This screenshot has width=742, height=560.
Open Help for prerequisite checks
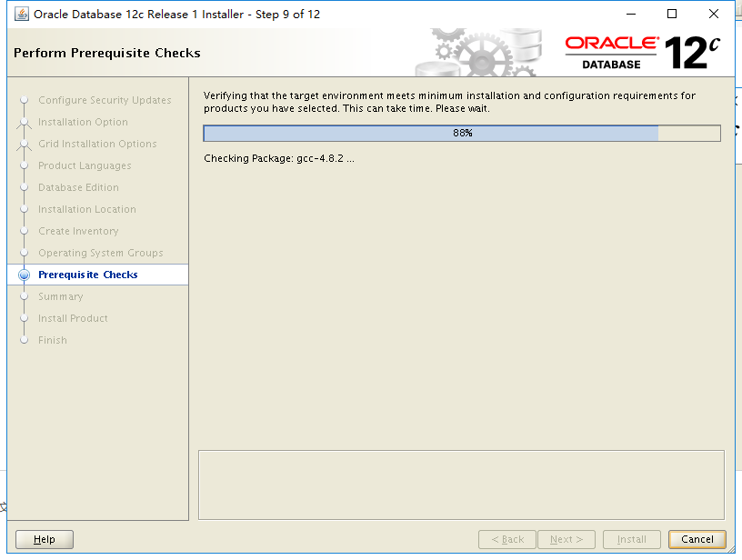pyautogui.click(x=45, y=539)
